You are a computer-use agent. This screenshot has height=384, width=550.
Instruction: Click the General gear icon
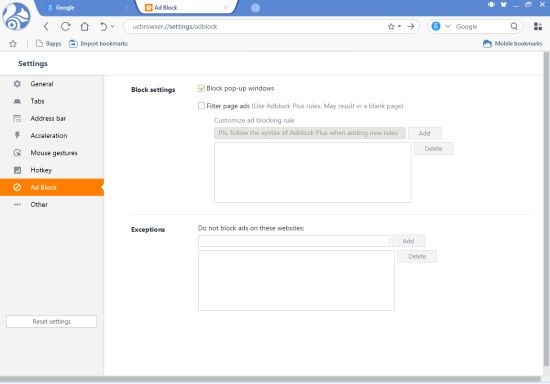(17, 84)
